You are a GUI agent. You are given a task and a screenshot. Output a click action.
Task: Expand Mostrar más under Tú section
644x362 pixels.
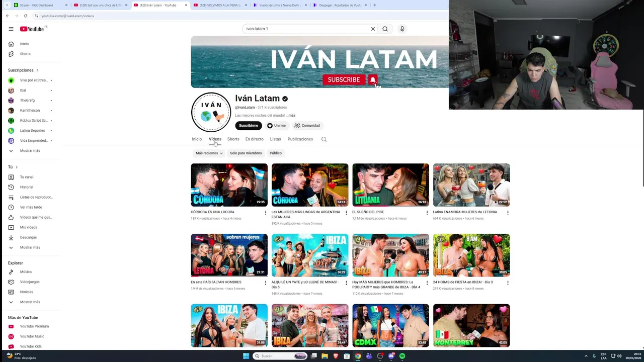tap(30, 247)
